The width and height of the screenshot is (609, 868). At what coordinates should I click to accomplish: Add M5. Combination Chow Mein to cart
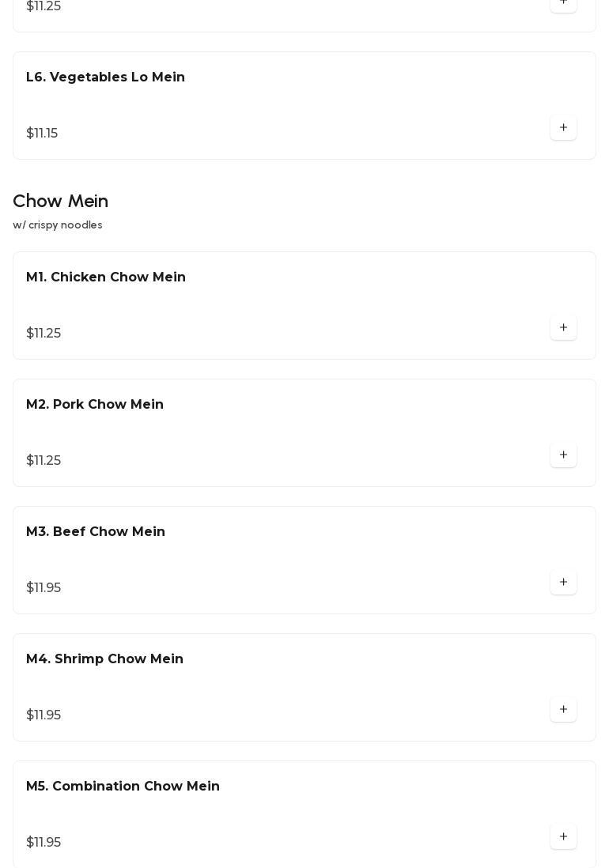tap(563, 837)
